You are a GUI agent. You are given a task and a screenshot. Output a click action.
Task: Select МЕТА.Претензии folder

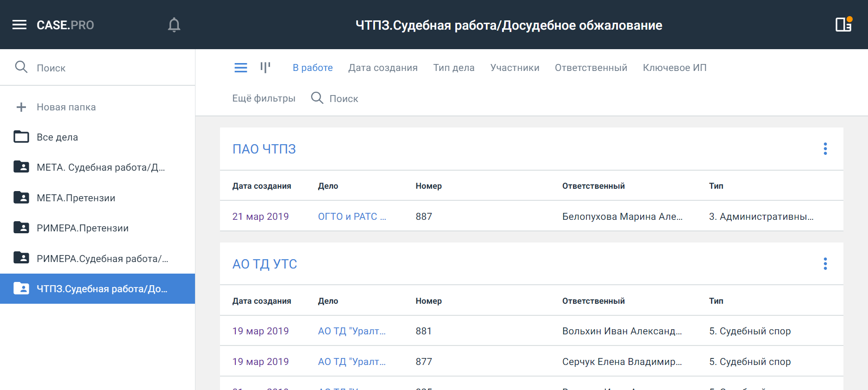click(x=97, y=198)
